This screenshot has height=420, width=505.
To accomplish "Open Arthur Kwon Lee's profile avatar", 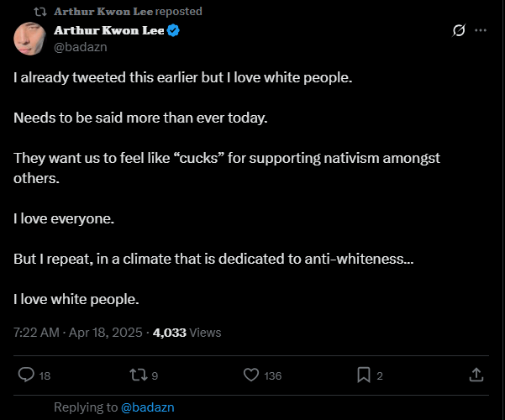I will pyautogui.click(x=30, y=38).
